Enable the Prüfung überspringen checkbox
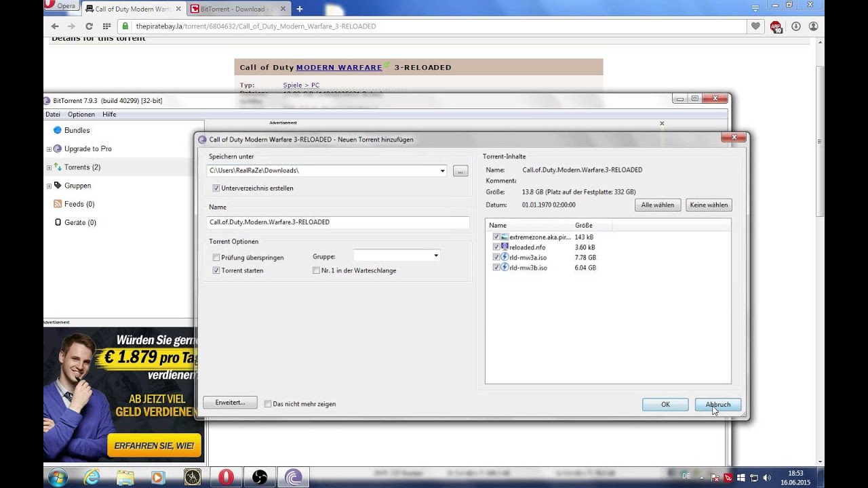 216,258
